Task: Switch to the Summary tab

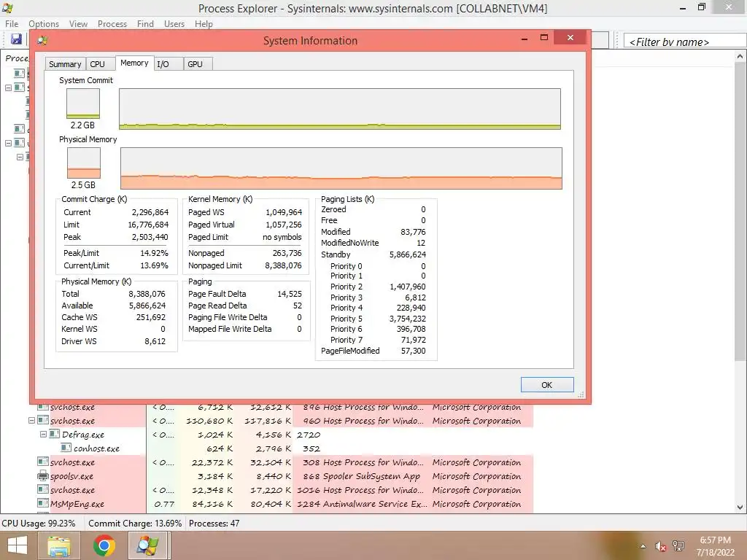Action: [65, 64]
